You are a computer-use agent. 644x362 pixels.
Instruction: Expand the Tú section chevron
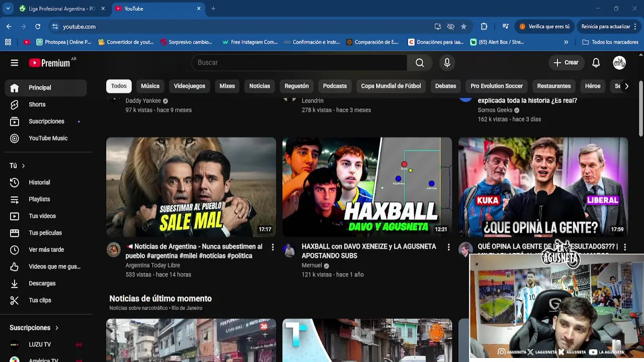click(23, 166)
